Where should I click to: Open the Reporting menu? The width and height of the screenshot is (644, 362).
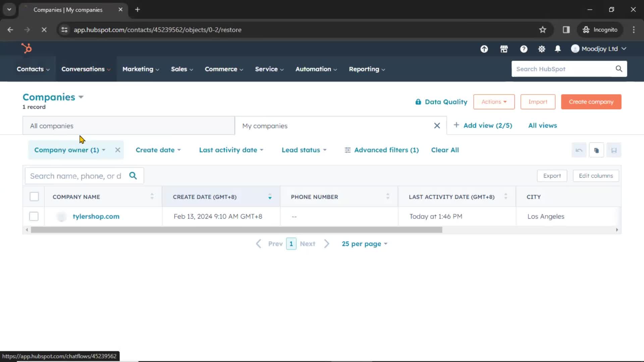367,69
